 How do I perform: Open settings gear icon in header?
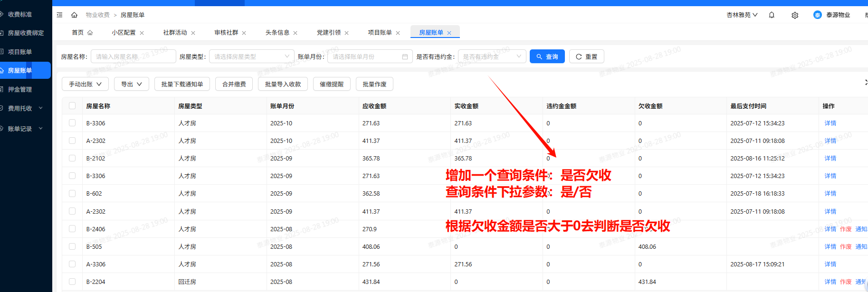click(x=795, y=15)
